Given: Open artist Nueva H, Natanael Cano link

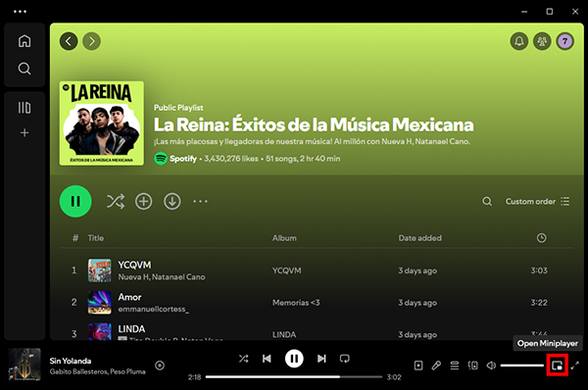Looking at the screenshot, I should coord(162,277).
